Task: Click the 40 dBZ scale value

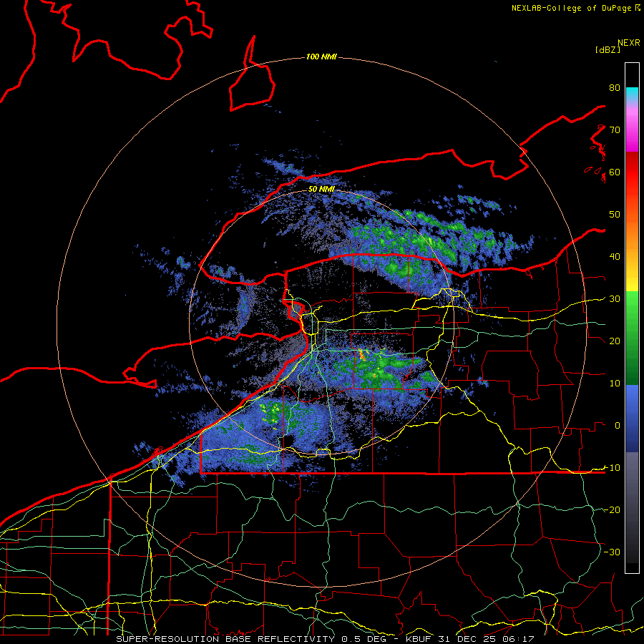Action: [x=615, y=257]
